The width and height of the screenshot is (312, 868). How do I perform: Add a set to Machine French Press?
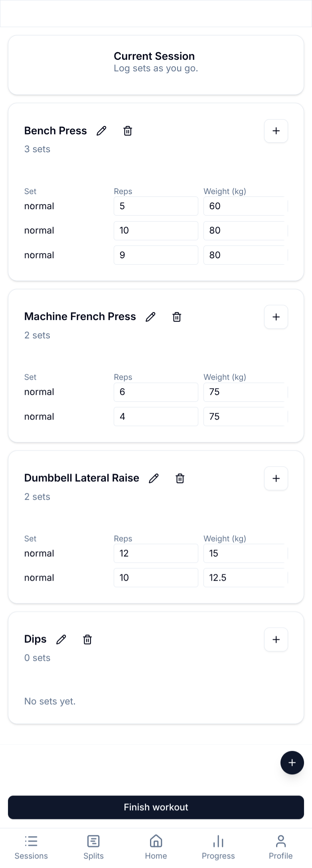tap(276, 317)
